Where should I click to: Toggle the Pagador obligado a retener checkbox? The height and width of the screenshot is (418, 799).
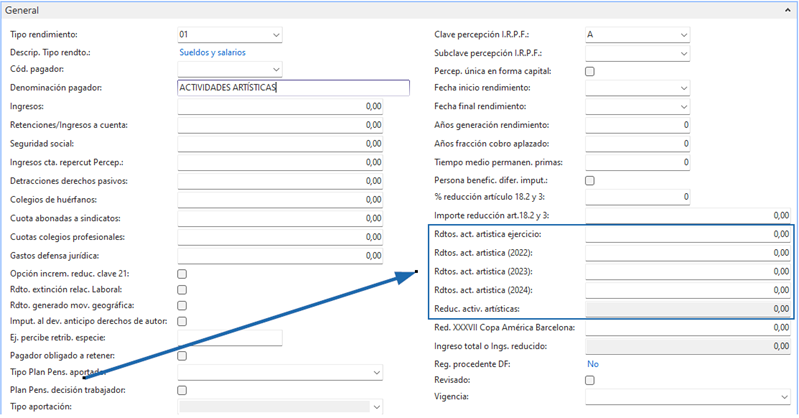(x=182, y=356)
